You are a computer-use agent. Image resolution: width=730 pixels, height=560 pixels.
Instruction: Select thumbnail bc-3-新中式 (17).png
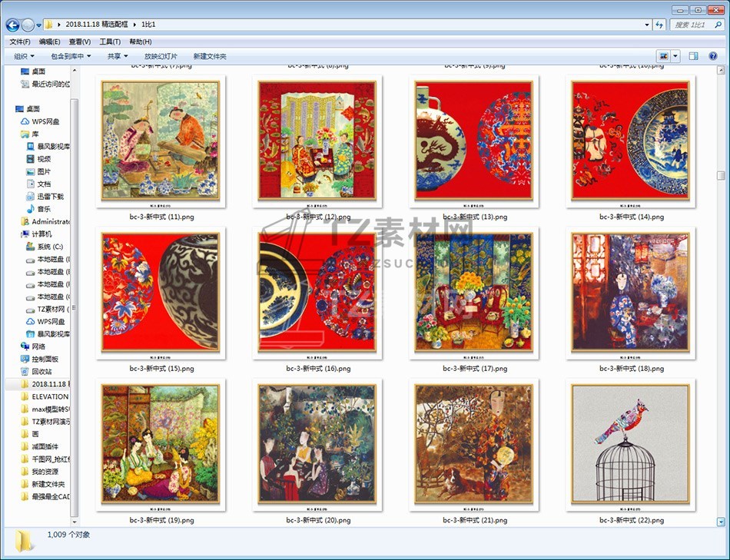click(474, 293)
